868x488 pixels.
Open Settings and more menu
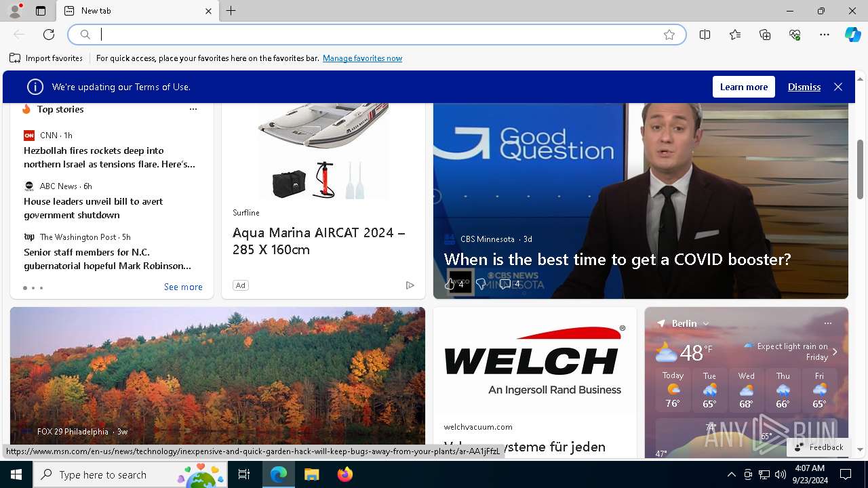[825, 35]
